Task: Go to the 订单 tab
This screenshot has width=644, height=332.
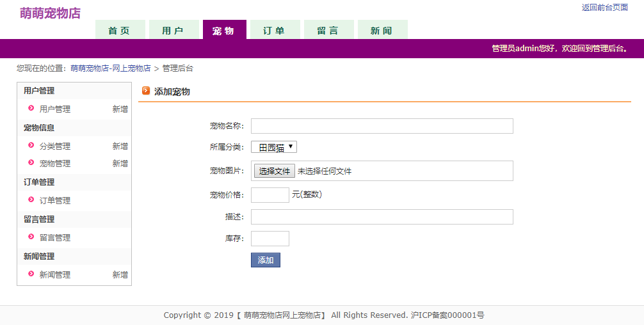Action: pos(275,29)
